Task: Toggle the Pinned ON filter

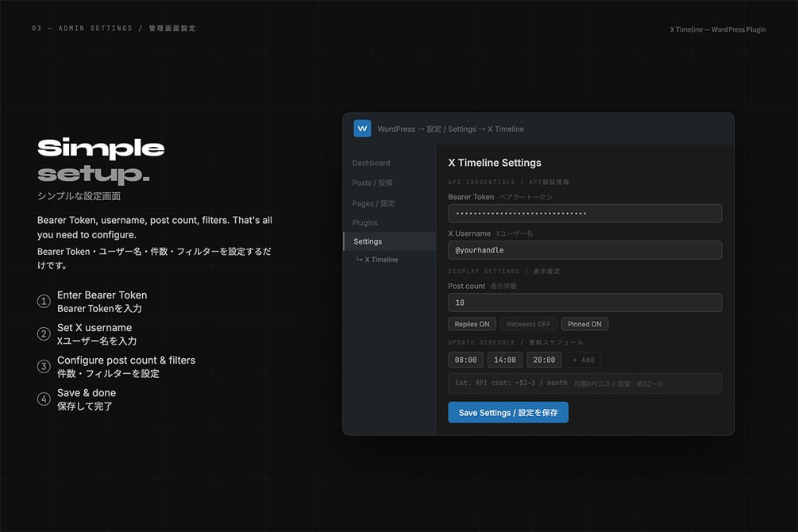Action: (x=584, y=324)
